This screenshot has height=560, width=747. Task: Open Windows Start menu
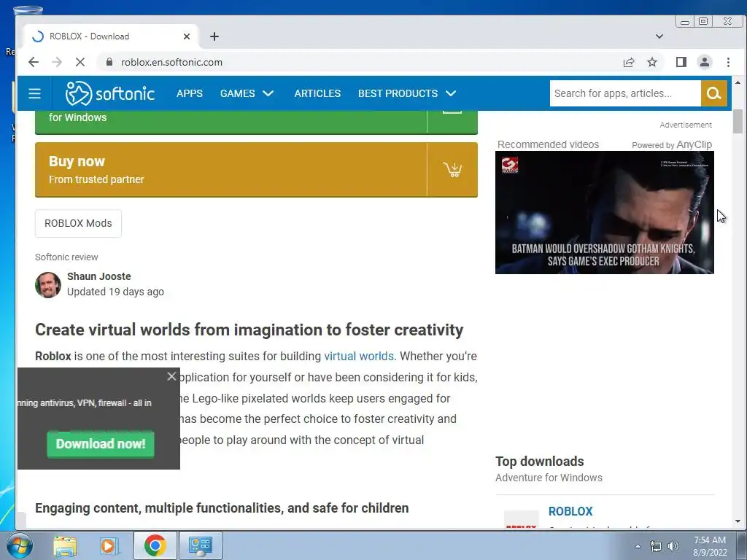[19, 545]
